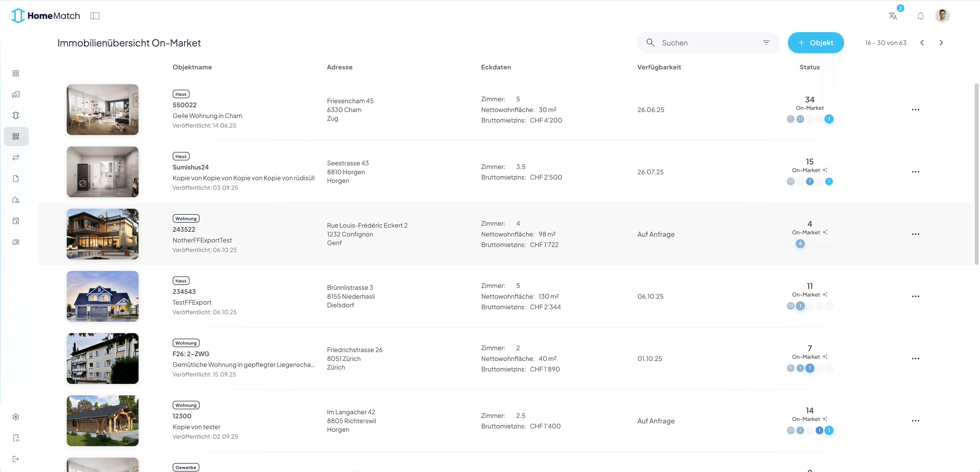This screenshot has width=980, height=472.
Task: Open notifications via the bell icon
Action: pyautogui.click(x=921, y=16)
